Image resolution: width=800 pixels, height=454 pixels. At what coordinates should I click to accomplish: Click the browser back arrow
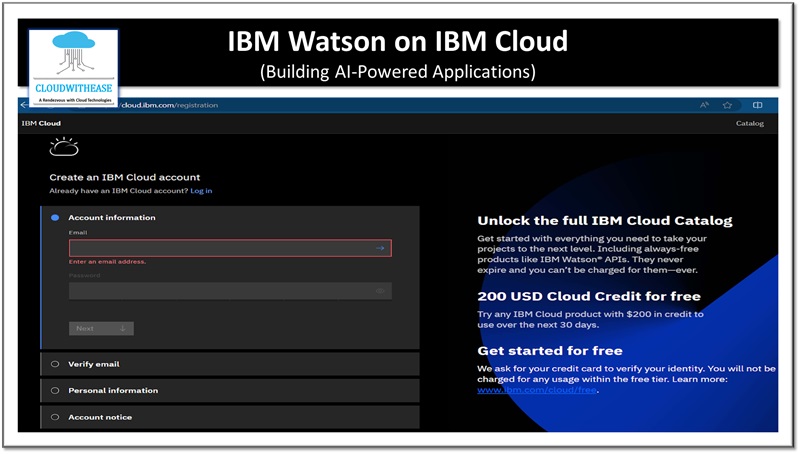(23, 105)
